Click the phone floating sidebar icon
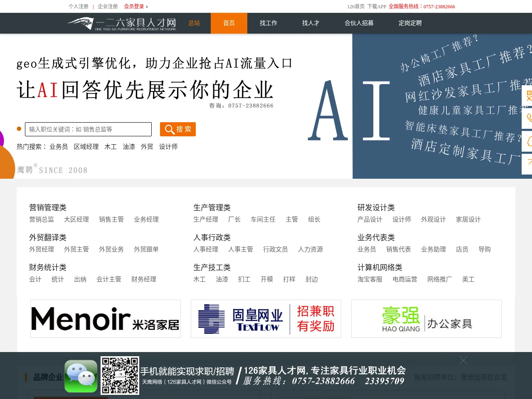 coord(527,118)
